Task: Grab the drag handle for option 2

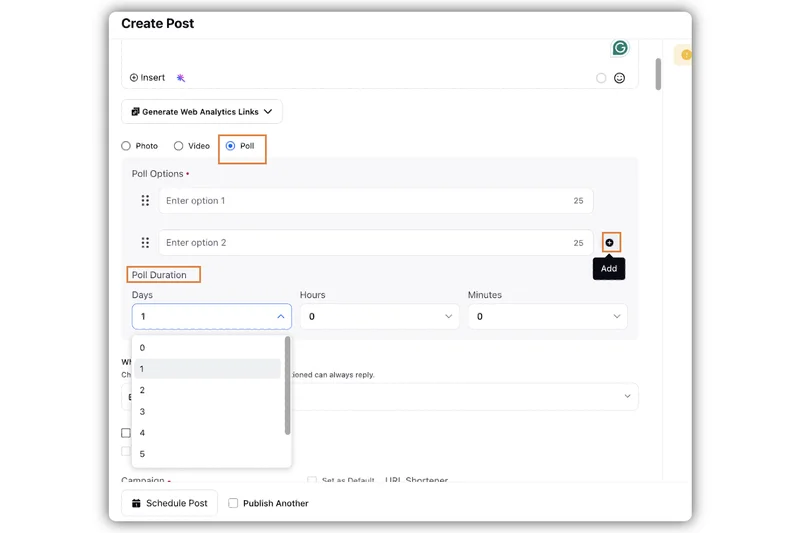Action: (145, 243)
